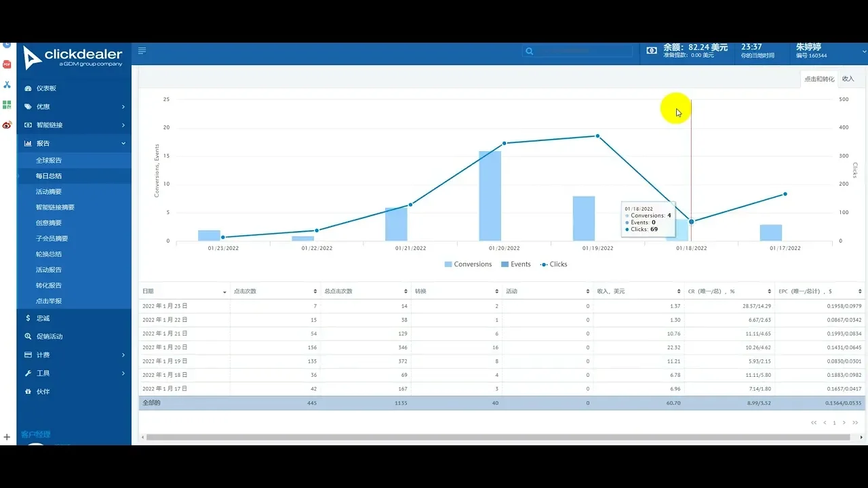Click the search magnifier icon
The height and width of the screenshot is (488, 868).
[530, 52]
